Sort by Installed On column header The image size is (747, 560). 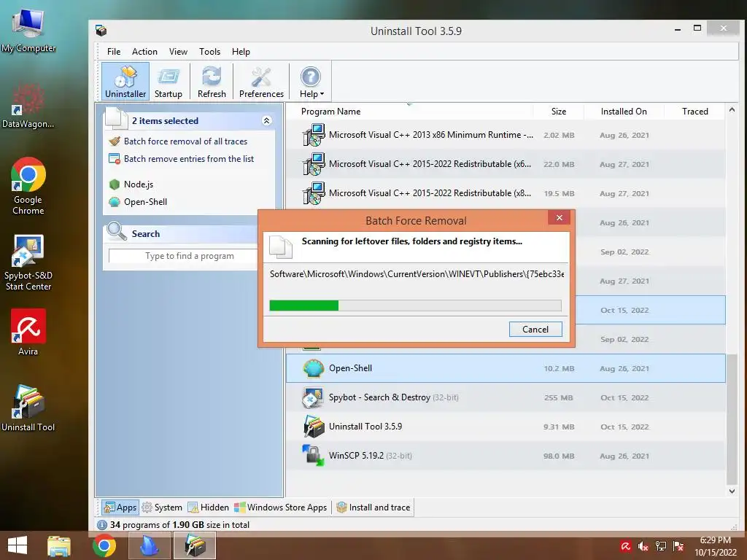[x=624, y=112]
